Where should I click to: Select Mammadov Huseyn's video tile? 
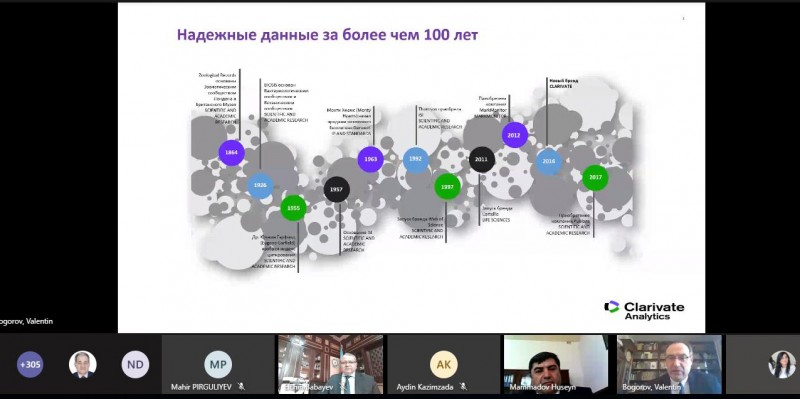(556, 364)
